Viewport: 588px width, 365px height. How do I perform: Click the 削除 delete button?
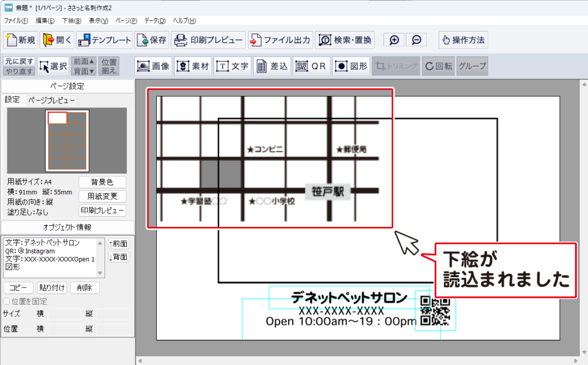click(85, 287)
